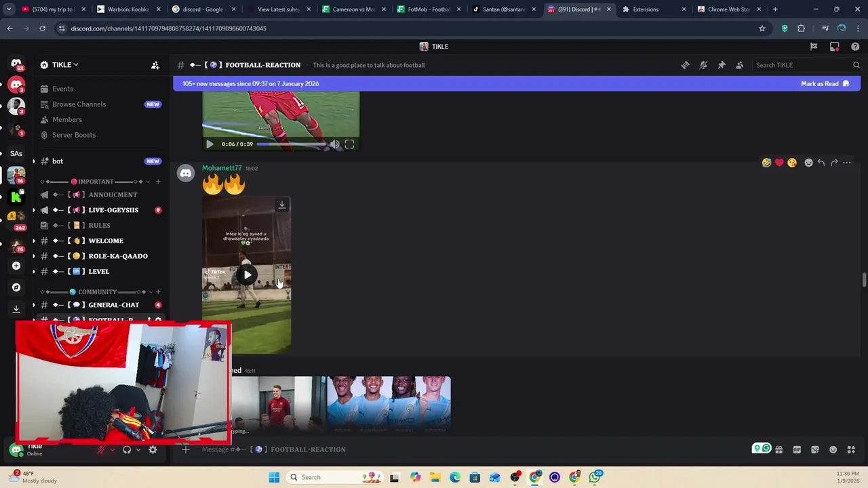Open ANNOUCMENT channel
Viewport: 868px width, 488px height.
click(x=100, y=195)
